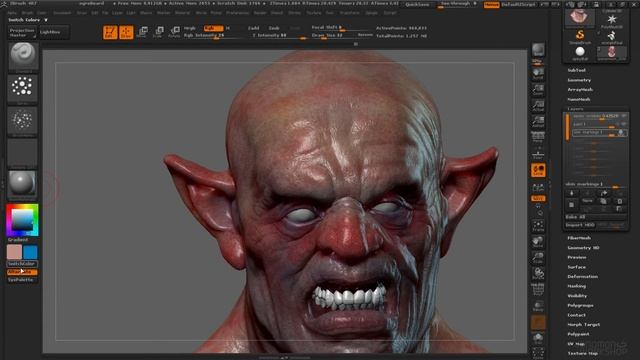Viewport: 640px width, 360px height.
Task: Toggle the orange XYZ rotation button
Action: coord(538,198)
